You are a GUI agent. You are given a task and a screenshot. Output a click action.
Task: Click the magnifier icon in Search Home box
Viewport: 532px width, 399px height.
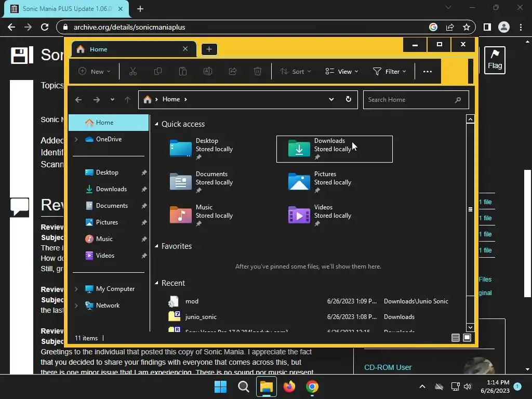458,100
